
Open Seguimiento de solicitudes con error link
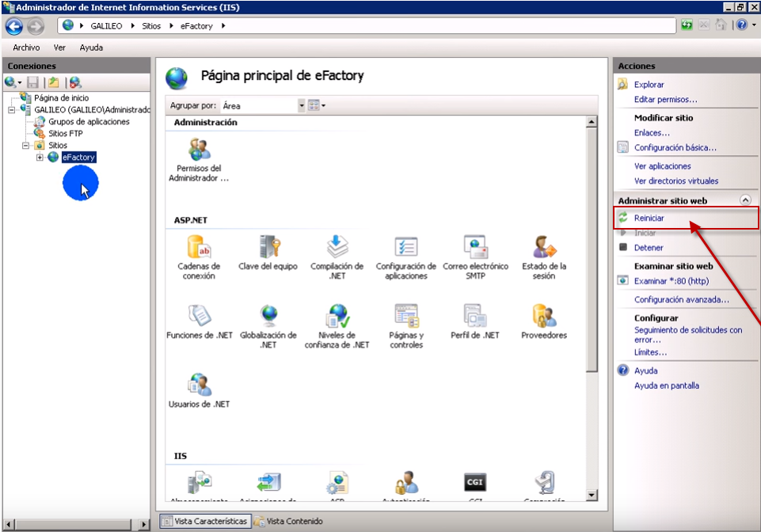point(687,334)
